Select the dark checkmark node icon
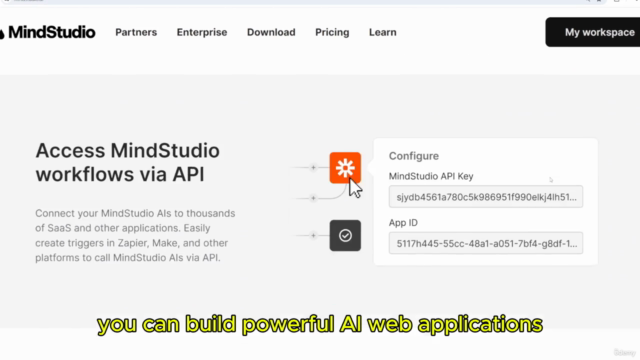The image size is (640, 360). pyautogui.click(x=345, y=236)
